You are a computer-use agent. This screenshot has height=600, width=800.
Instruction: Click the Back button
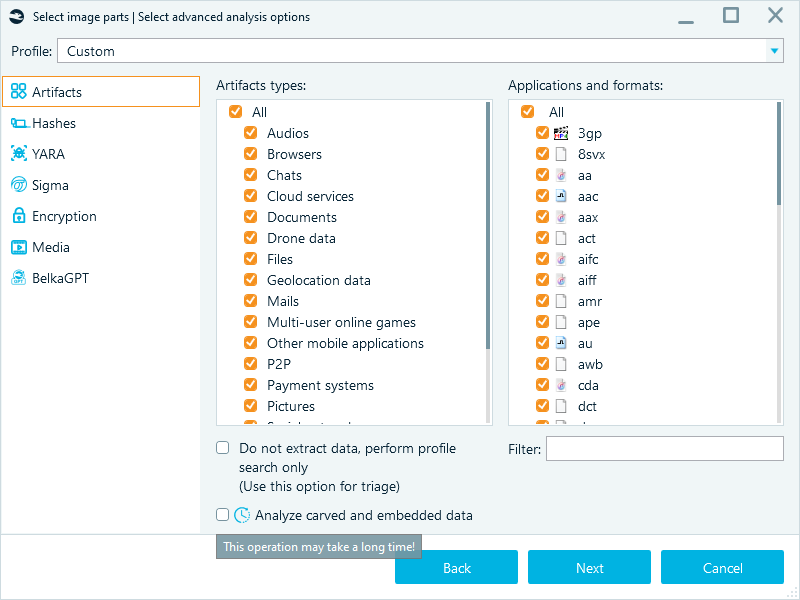(456, 567)
